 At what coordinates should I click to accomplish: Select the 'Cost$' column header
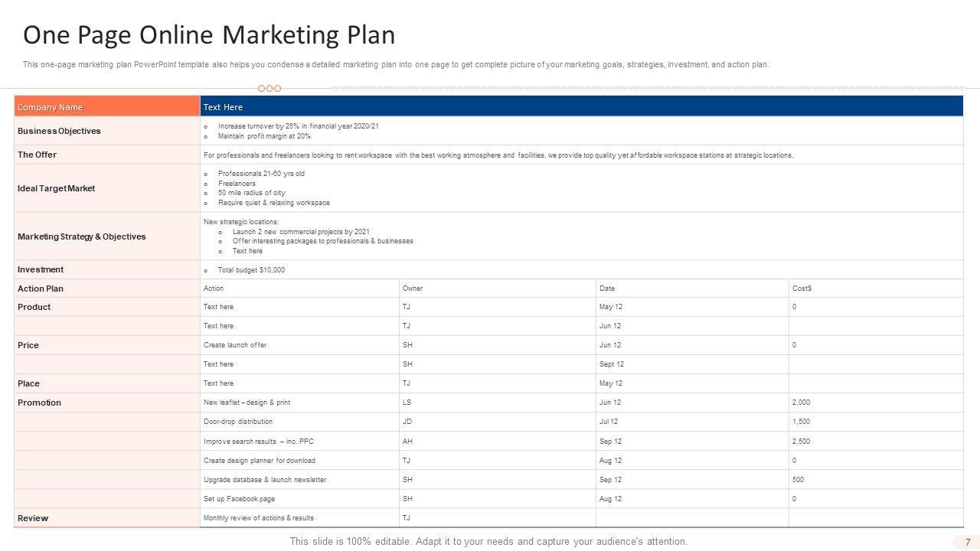tap(802, 289)
